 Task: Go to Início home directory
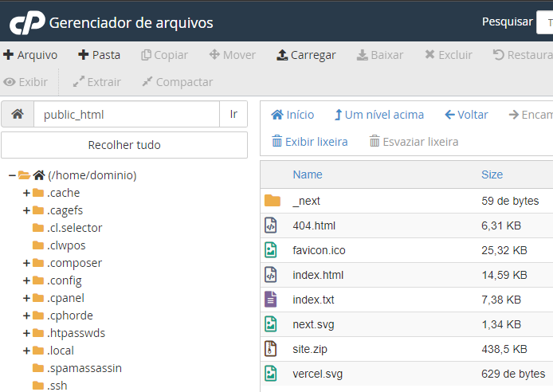pyautogui.click(x=292, y=115)
